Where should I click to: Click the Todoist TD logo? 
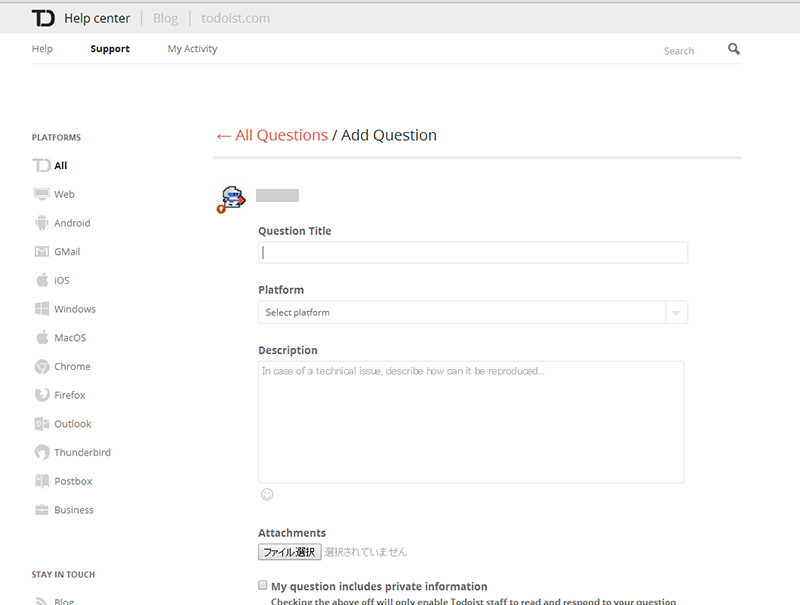tap(43, 18)
